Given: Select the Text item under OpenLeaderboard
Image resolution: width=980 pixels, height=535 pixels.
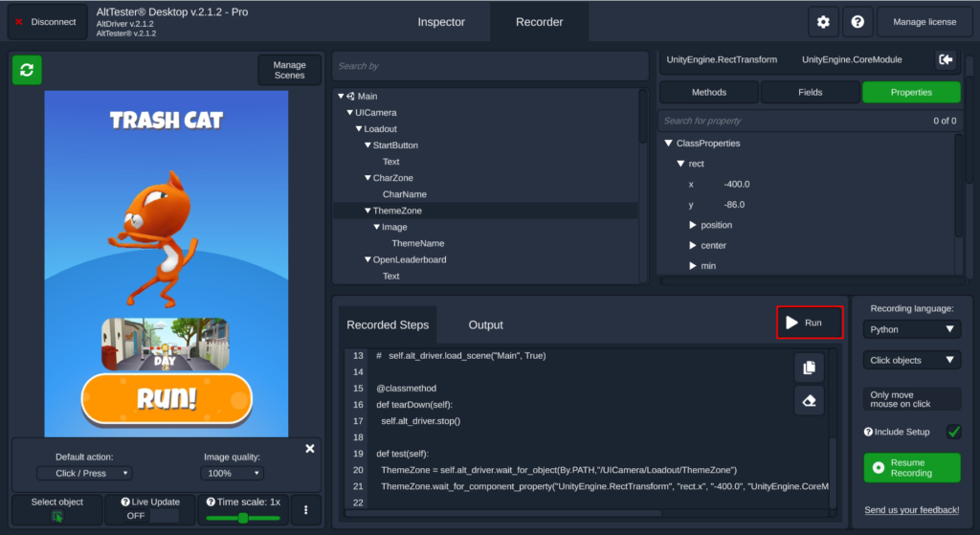Looking at the screenshot, I should [x=390, y=276].
